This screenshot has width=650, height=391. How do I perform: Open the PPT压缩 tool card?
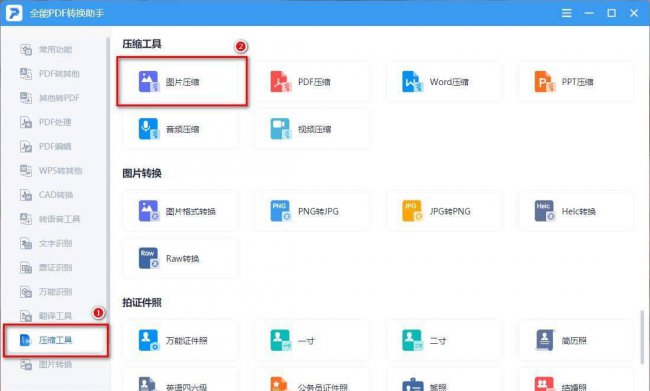point(576,82)
